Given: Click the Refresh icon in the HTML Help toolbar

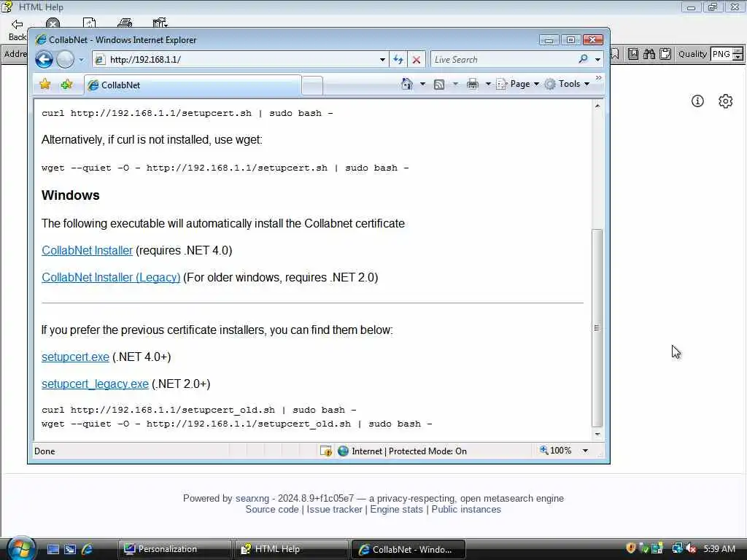Looking at the screenshot, I should [x=89, y=23].
